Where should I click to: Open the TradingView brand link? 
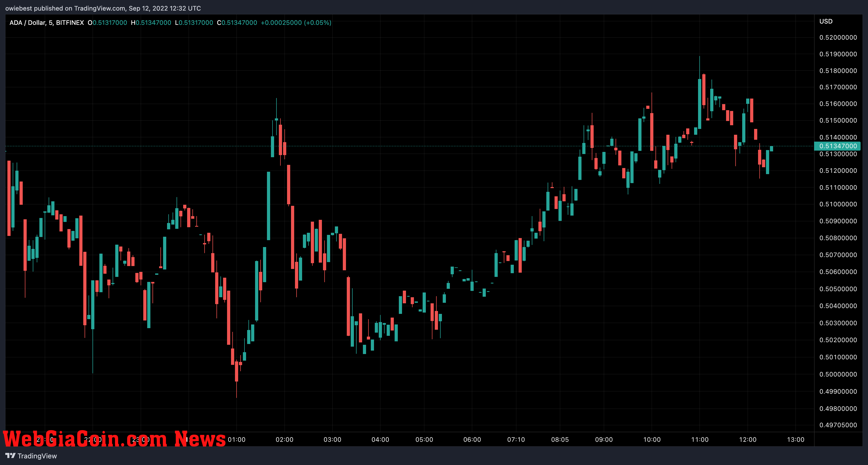[x=31, y=456]
